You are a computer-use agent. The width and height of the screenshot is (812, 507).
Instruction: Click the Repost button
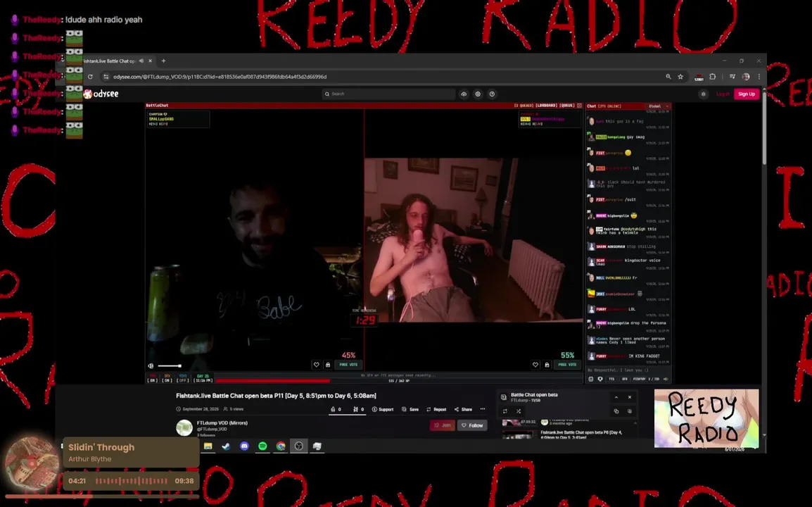tap(436, 409)
